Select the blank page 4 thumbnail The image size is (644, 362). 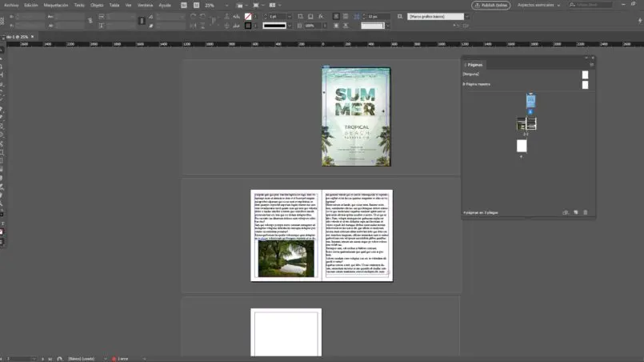tap(522, 146)
